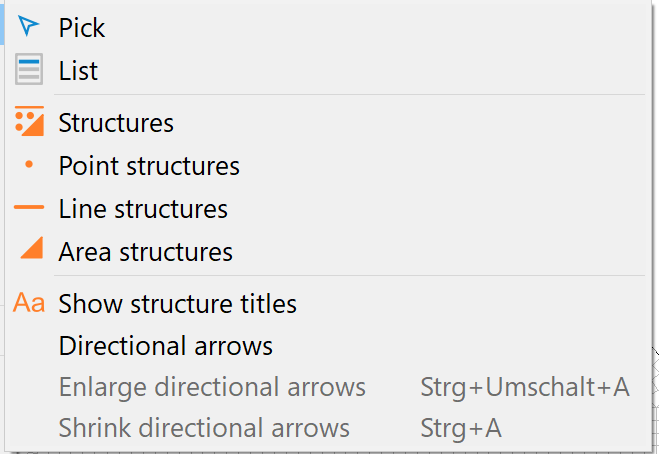
Task: Click the orange triangle Area structures icon
Action: tap(32, 248)
